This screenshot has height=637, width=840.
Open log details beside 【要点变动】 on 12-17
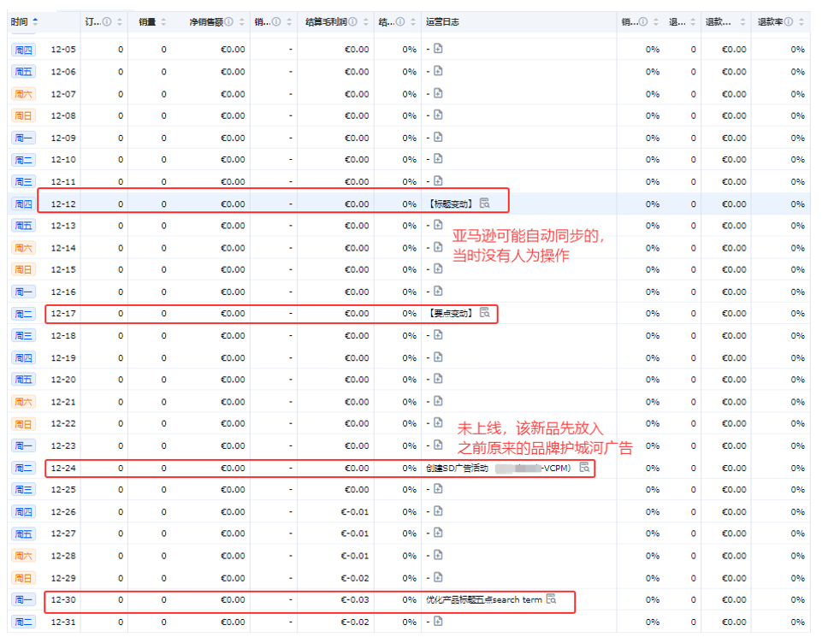click(485, 314)
